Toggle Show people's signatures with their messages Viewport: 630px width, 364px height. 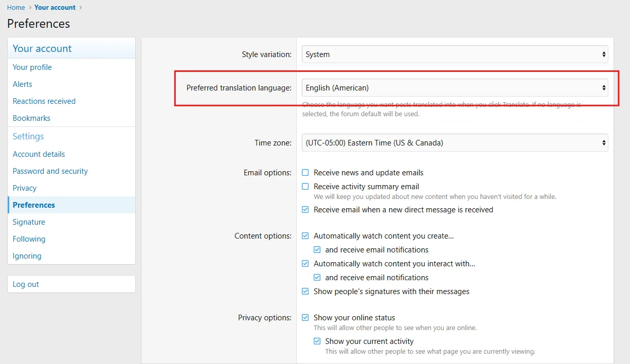point(305,292)
